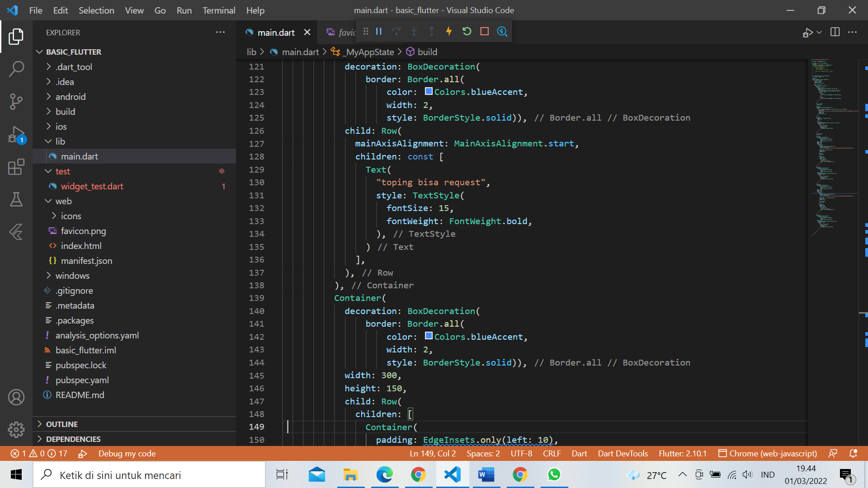Open the Flutter widget inspector magnifier icon
Viewport: 868px width, 488px height.
pos(502,31)
